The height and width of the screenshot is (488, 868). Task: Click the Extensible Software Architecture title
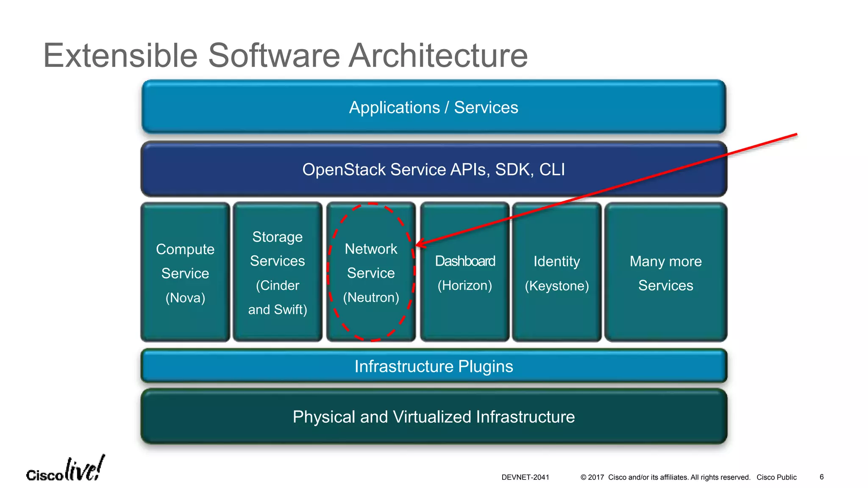tap(285, 55)
